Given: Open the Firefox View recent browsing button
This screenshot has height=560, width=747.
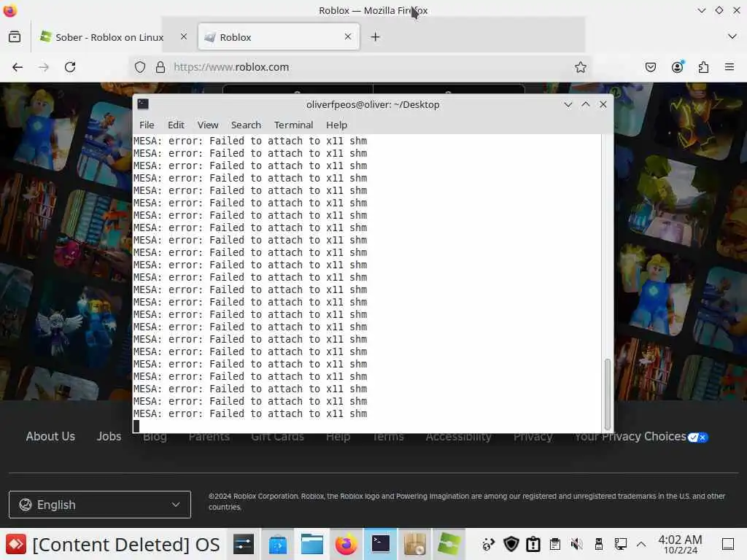Looking at the screenshot, I should click(15, 36).
